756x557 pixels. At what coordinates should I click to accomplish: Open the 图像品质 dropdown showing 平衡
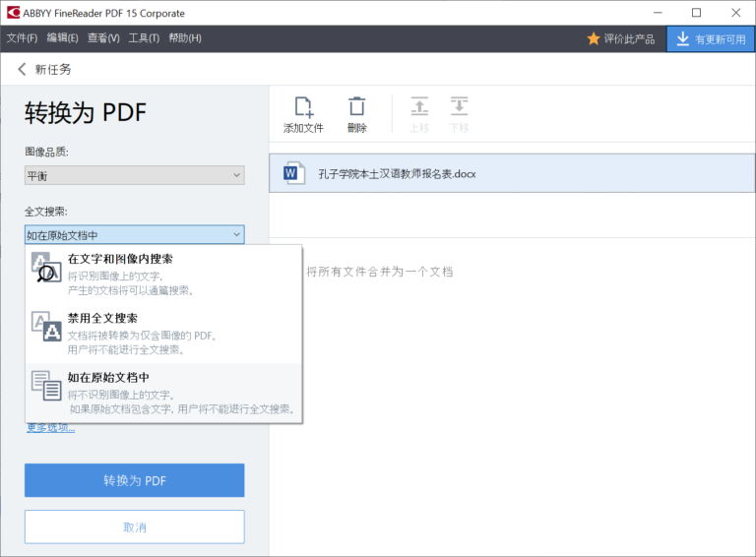135,175
